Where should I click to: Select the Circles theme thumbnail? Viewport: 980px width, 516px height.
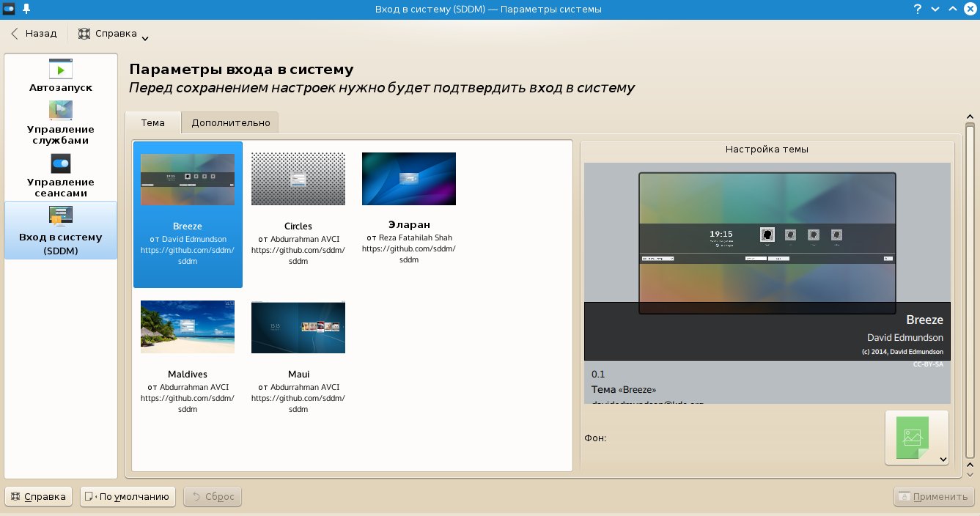[298, 179]
